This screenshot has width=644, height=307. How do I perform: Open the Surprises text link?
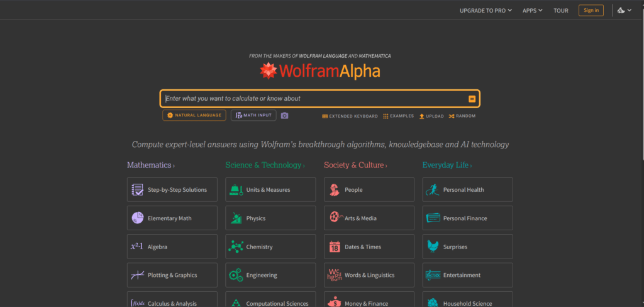455,247
